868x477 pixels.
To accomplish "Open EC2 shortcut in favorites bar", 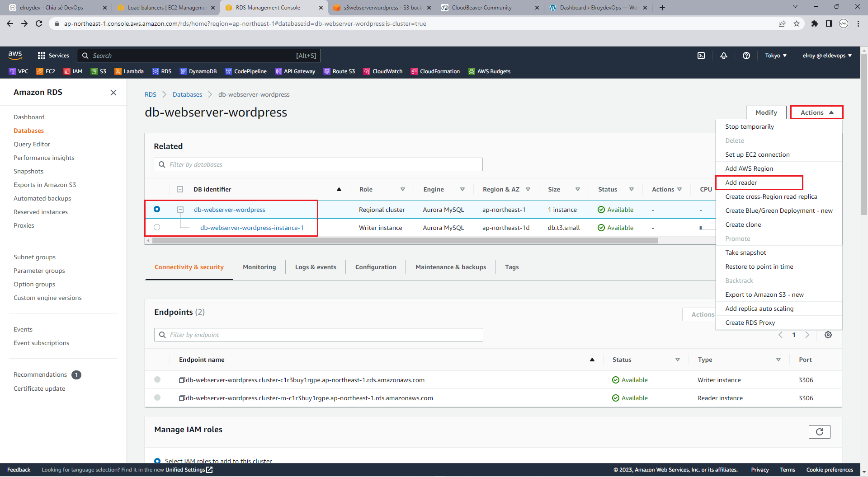I will [x=46, y=71].
